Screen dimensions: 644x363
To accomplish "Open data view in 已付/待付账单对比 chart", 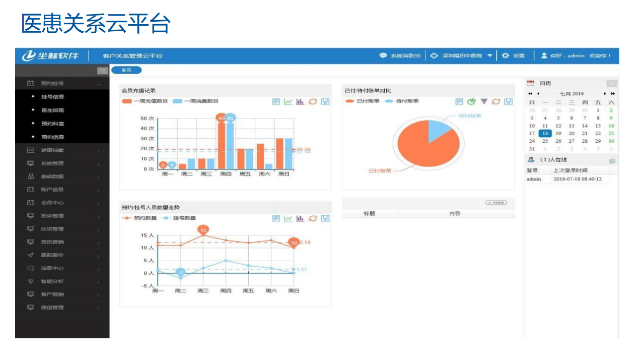I will coord(459,101).
